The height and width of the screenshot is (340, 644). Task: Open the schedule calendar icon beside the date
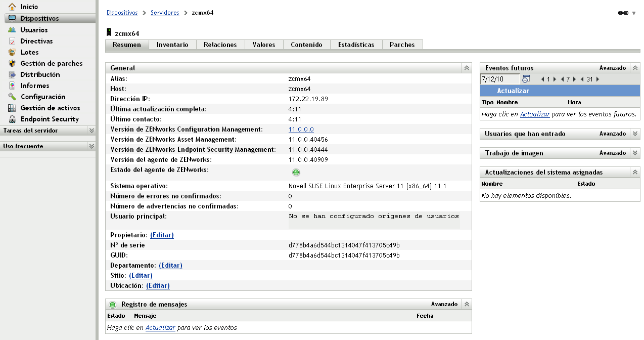[x=526, y=79]
